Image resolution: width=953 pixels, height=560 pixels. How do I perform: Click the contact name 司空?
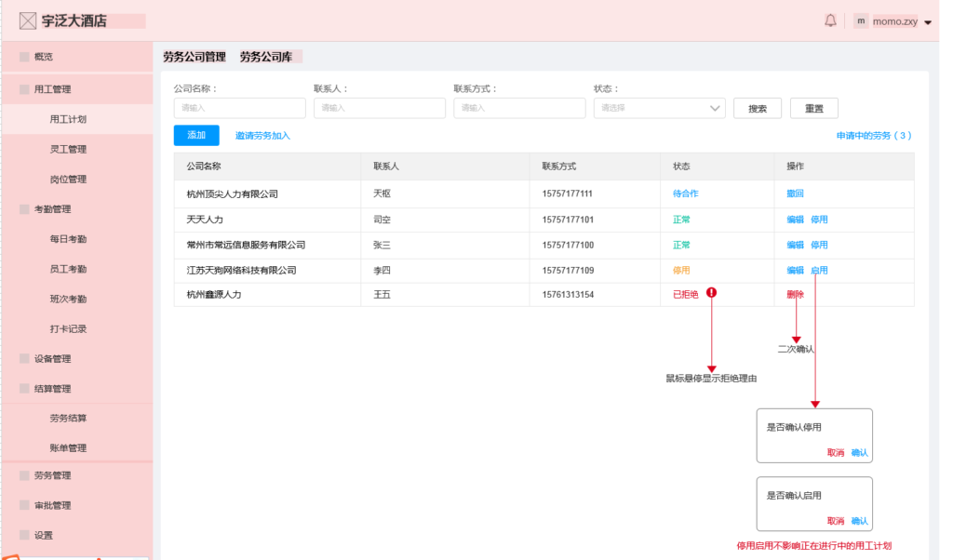(x=382, y=220)
